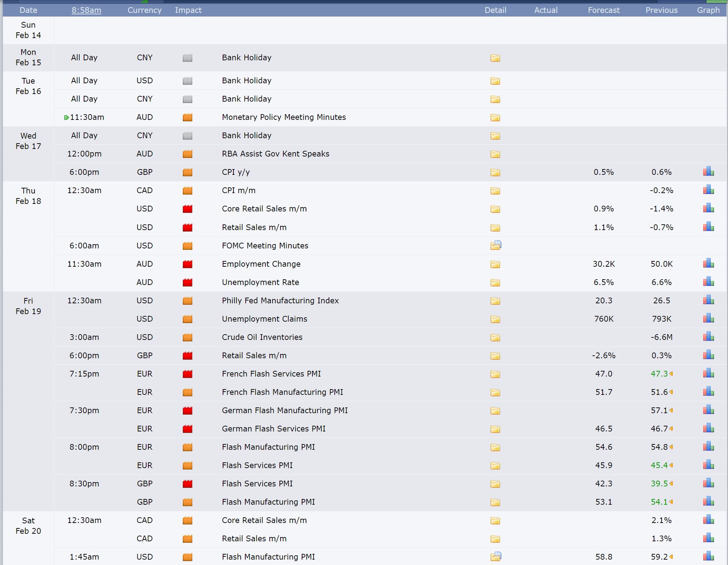Viewport: 728px width, 565px height.
Task: Open detail folder for USD Flash Manufacturing PMI
Action: [496, 556]
